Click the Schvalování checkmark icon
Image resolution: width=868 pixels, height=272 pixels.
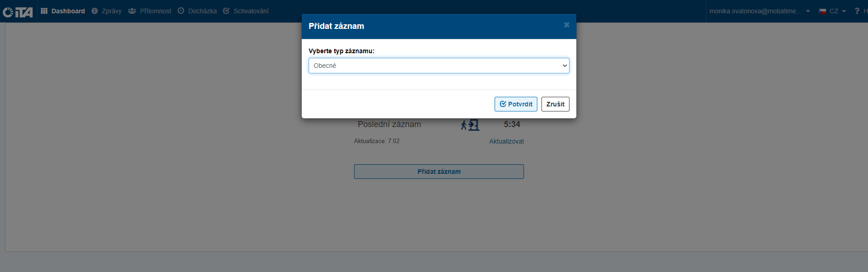pyautogui.click(x=226, y=11)
